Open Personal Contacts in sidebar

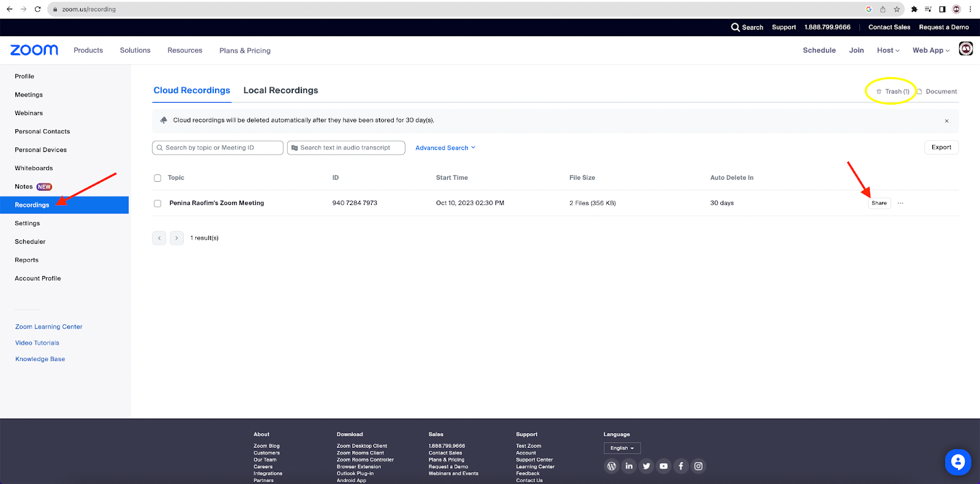pos(42,132)
